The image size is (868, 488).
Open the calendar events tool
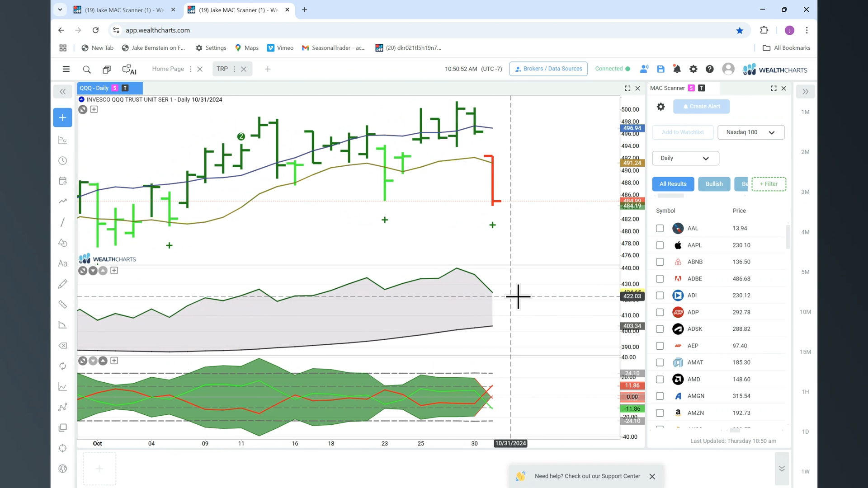coord(63,181)
